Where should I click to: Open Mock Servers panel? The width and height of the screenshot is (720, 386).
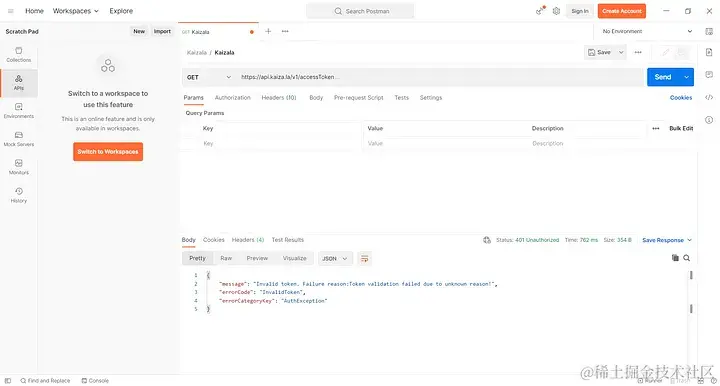coord(19,139)
